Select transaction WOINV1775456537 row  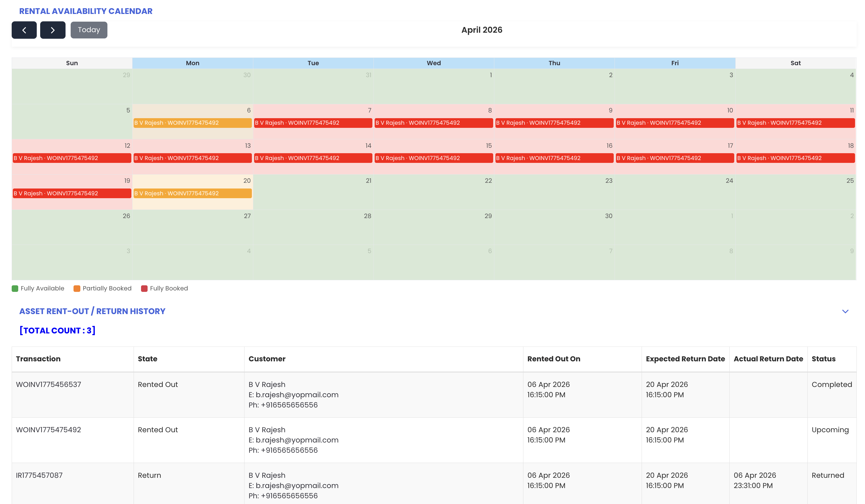coord(48,385)
